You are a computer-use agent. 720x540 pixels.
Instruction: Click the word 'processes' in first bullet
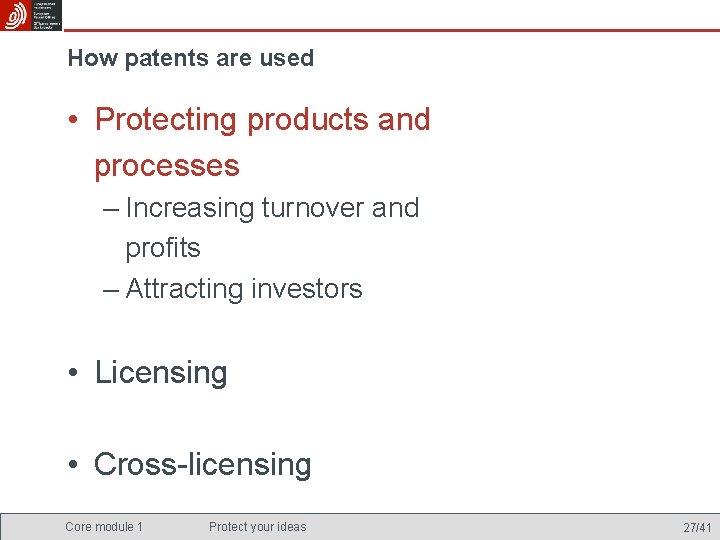click(x=167, y=165)
